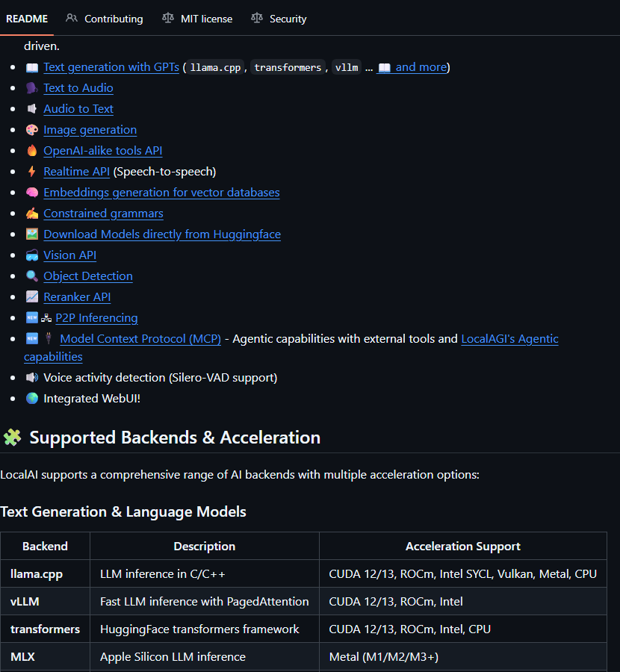Click the magnifier emoji beside Object Detection
620x672 pixels.
pos(32,276)
